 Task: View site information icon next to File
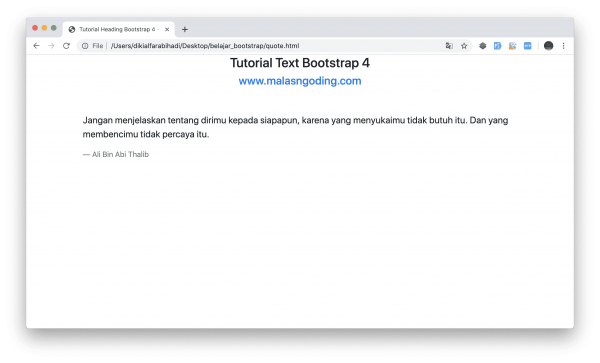pos(85,46)
